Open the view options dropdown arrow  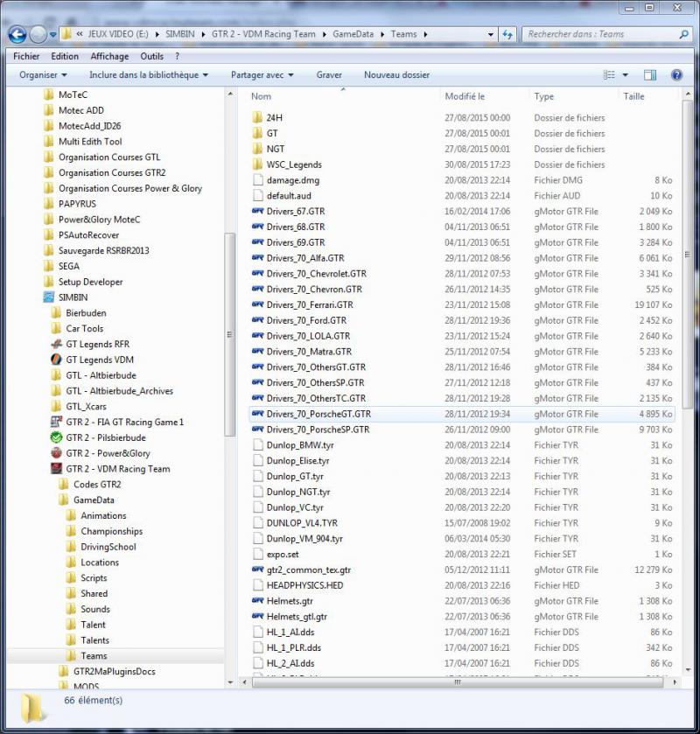tap(625, 75)
